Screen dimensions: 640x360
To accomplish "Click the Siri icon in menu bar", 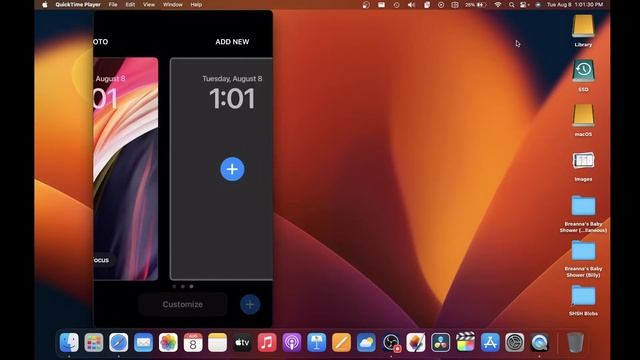I will coord(538,4).
